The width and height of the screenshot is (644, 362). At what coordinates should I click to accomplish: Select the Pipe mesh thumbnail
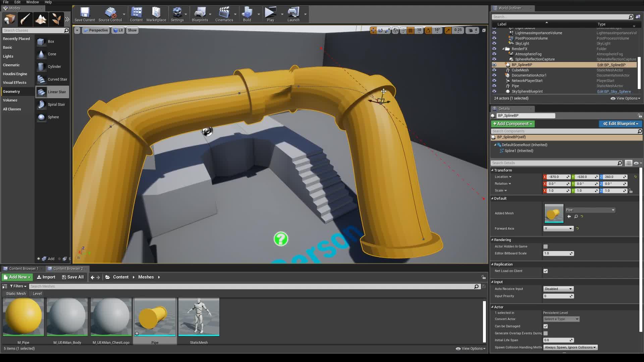point(155,316)
